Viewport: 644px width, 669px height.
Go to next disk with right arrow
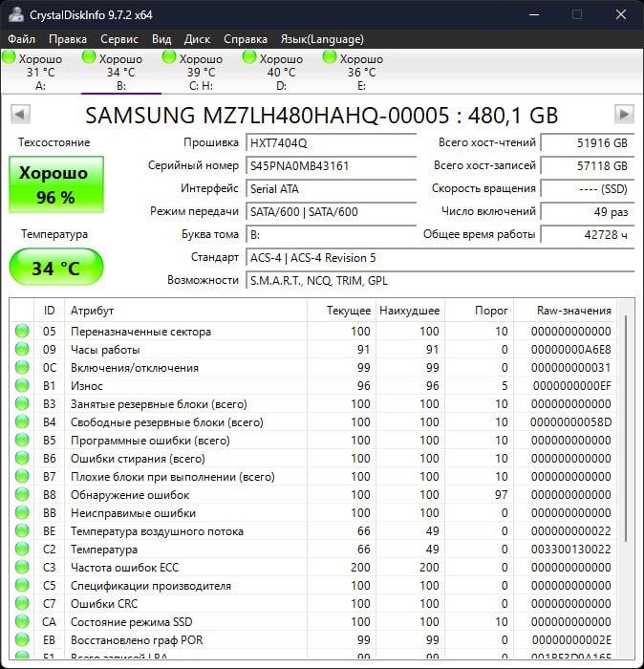point(624,115)
